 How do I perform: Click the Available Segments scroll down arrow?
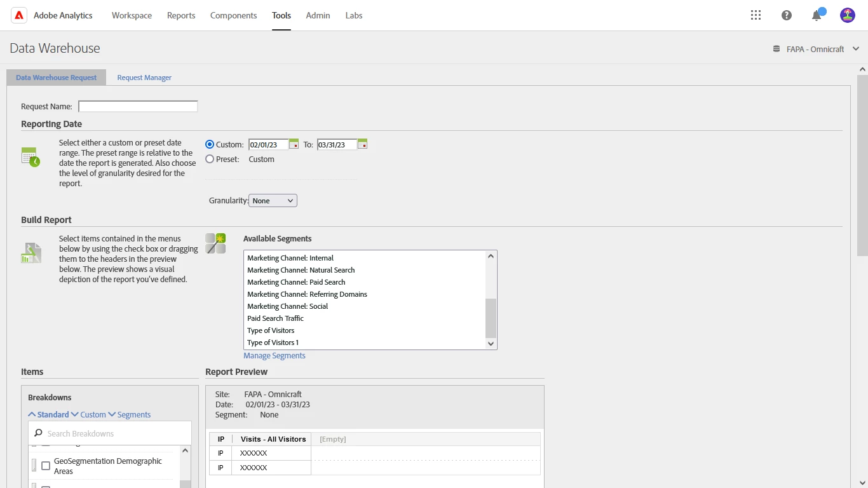pyautogui.click(x=491, y=343)
